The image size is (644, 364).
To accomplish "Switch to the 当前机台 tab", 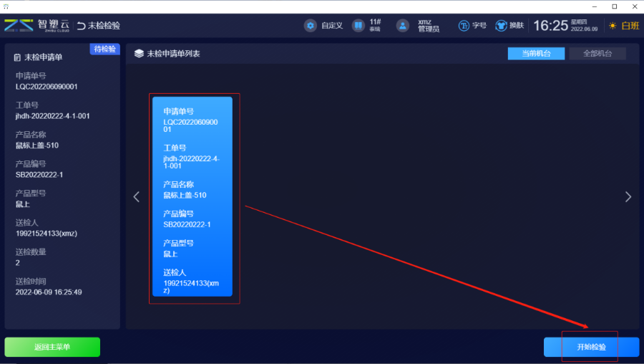I will (x=536, y=54).
